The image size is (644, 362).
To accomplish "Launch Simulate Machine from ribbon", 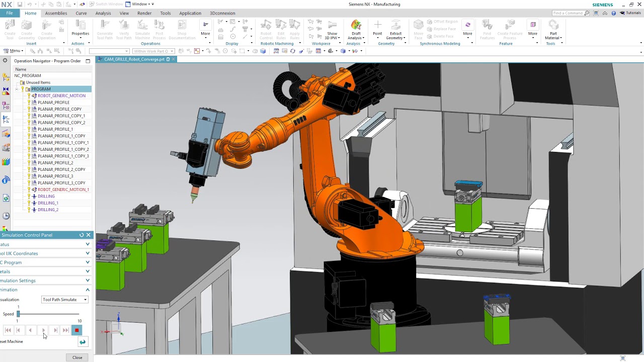I will click(x=142, y=30).
